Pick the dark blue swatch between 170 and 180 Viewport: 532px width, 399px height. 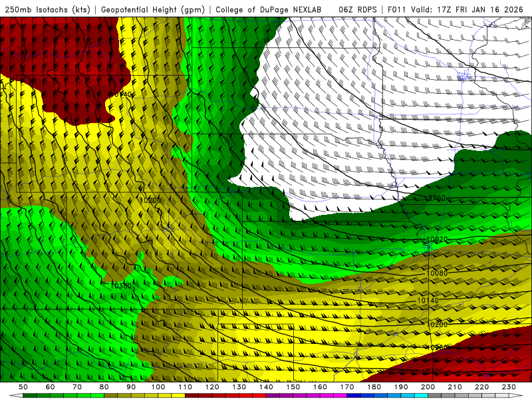(354, 396)
